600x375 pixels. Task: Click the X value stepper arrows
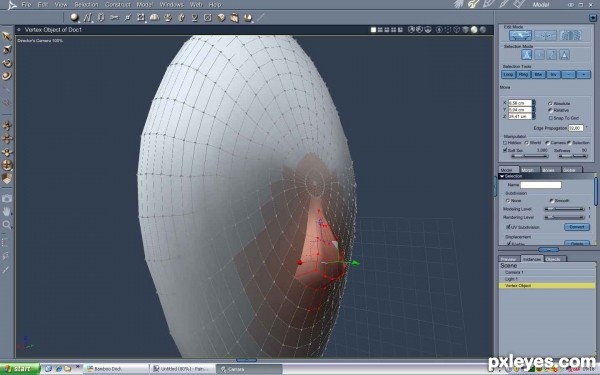[534, 103]
